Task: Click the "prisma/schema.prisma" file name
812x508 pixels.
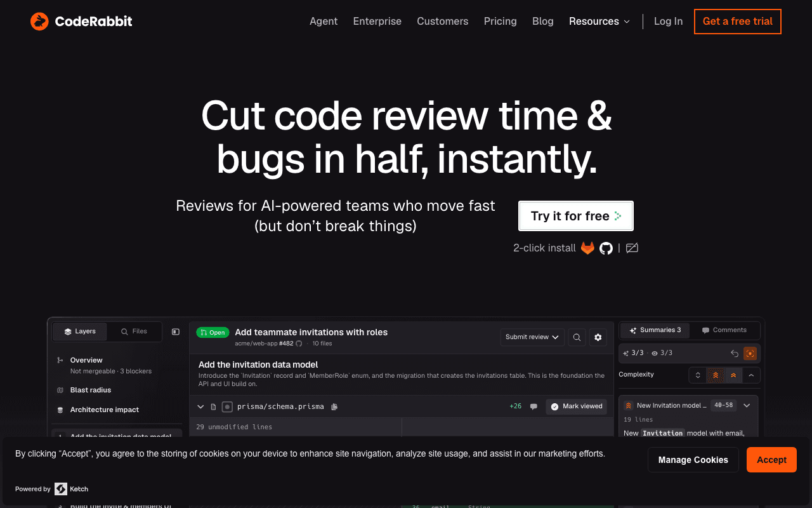Action: click(280, 406)
